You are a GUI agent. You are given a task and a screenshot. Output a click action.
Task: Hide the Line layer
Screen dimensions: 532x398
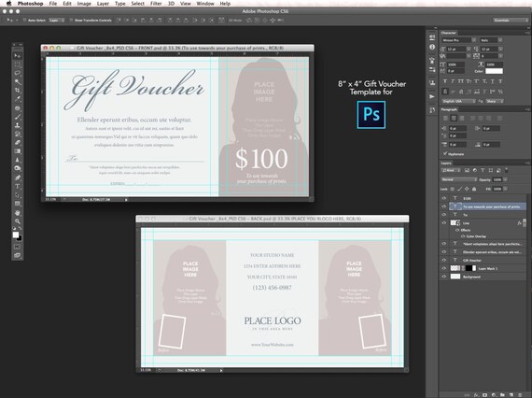pyautogui.click(x=443, y=223)
